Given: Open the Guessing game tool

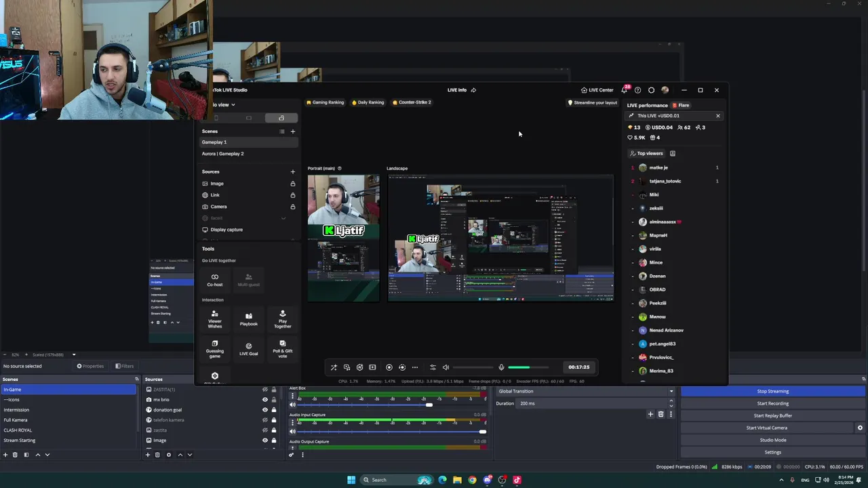Looking at the screenshot, I should tap(215, 348).
